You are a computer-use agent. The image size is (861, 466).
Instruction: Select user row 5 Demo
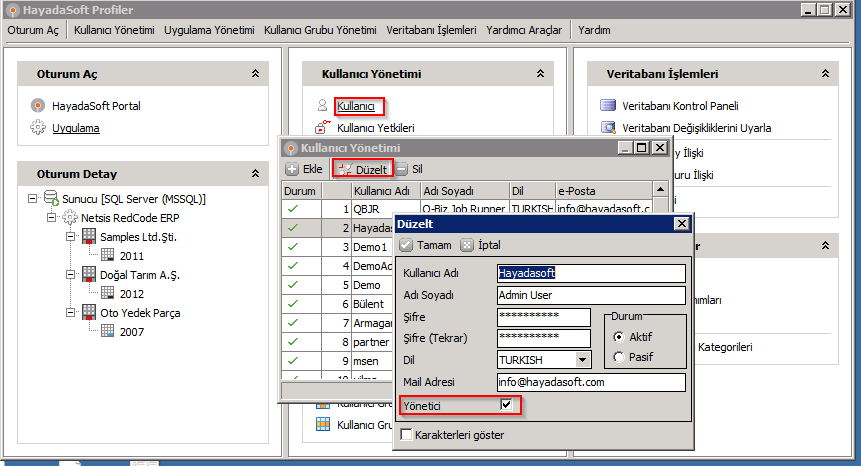[x=338, y=285]
